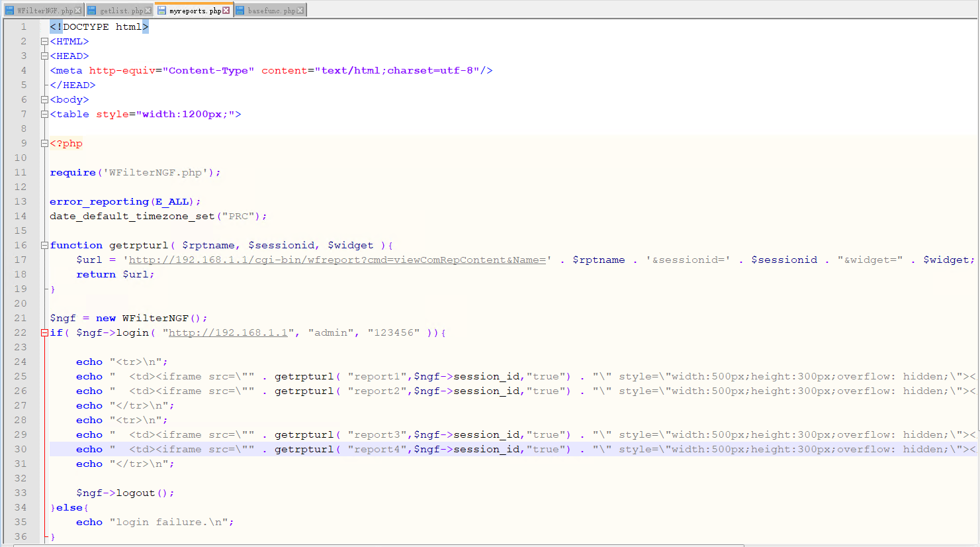Click line number 30 in the margin
The width and height of the screenshot is (980, 547).
pos(21,450)
